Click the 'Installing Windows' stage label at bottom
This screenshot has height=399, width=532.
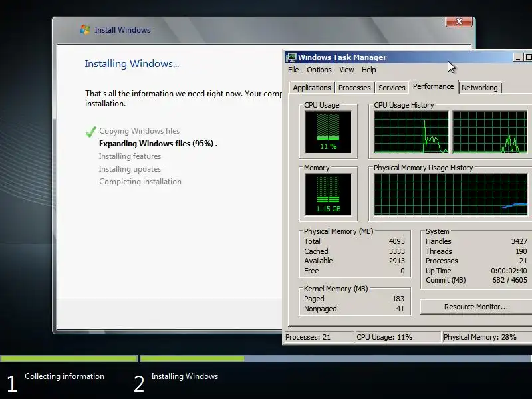point(185,376)
